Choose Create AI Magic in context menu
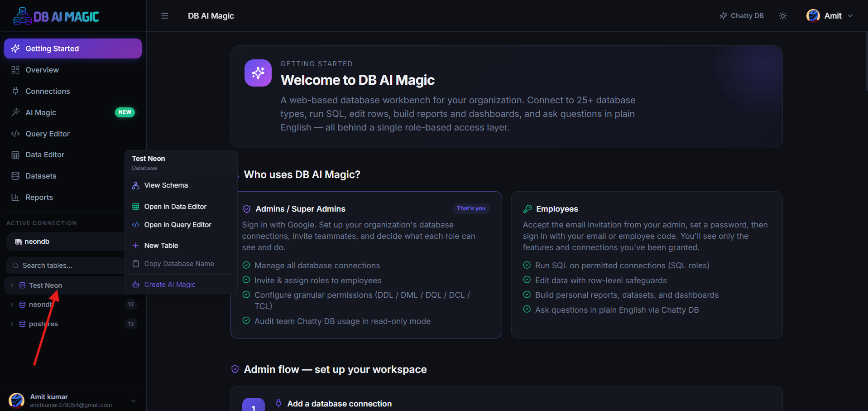868x411 pixels. click(181, 285)
